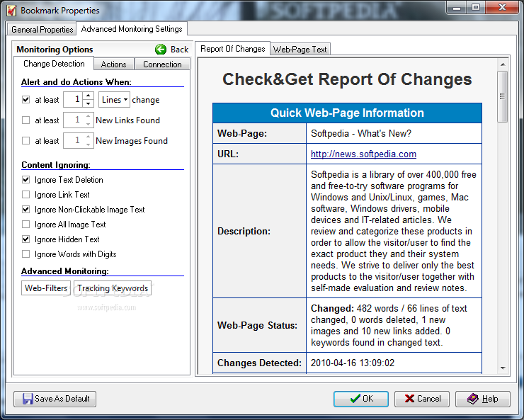Check Ignore Words with Digits
This screenshot has width=524, height=420.
(x=25, y=254)
